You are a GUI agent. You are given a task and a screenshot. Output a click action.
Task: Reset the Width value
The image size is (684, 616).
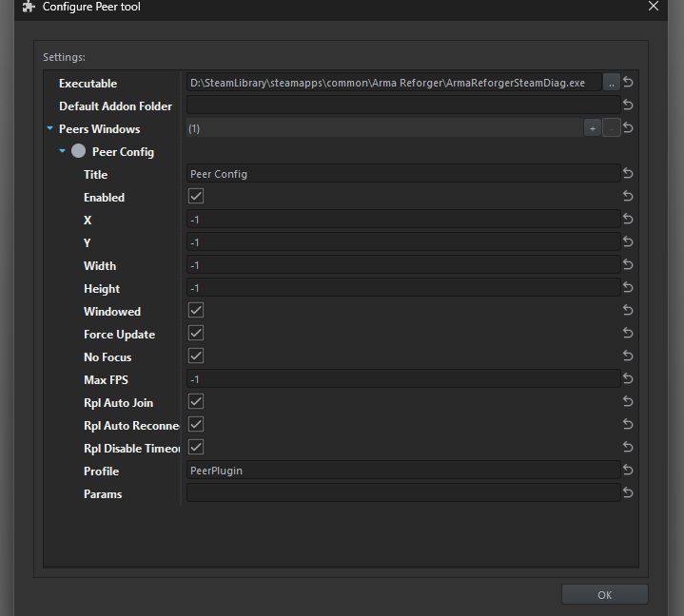[628, 264]
